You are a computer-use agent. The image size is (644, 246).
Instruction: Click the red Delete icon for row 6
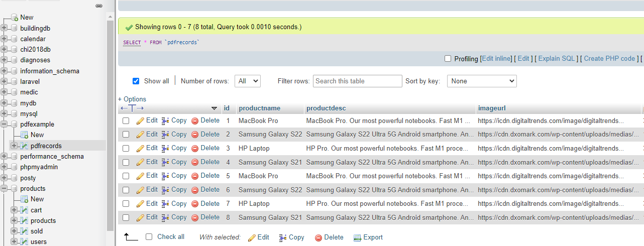(195, 190)
